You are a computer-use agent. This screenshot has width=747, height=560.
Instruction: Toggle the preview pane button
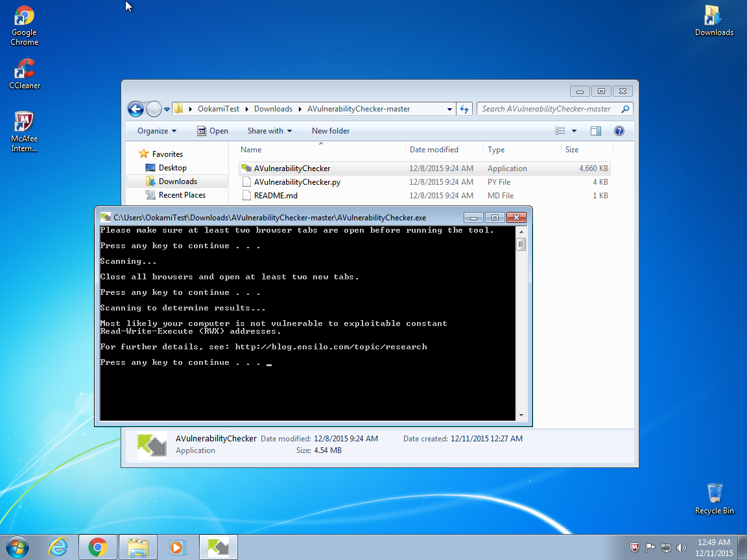(x=595, y=131)
